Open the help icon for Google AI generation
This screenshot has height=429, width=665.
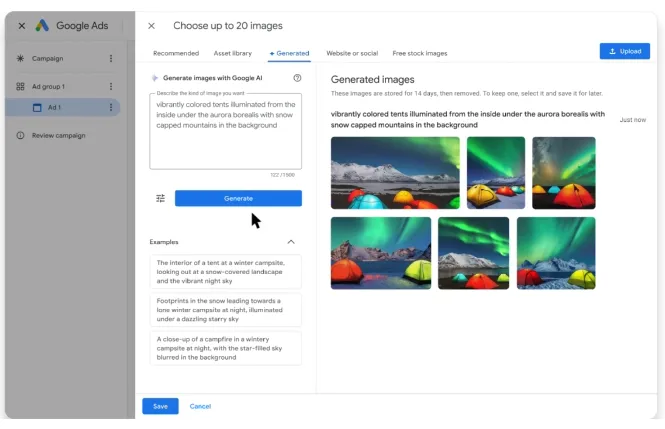[297, 78]
